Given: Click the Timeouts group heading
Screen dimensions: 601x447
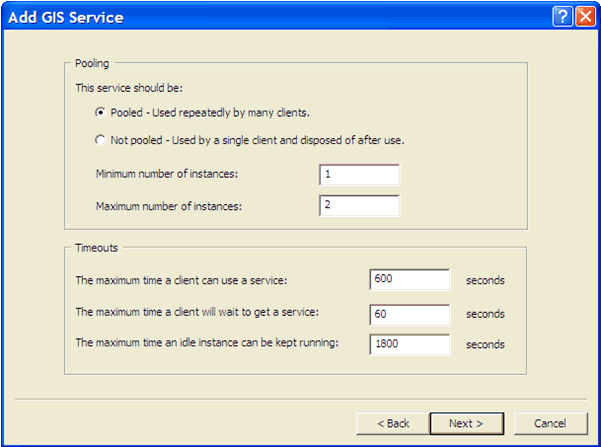Looking at the screenshot, I should (97, 247).
